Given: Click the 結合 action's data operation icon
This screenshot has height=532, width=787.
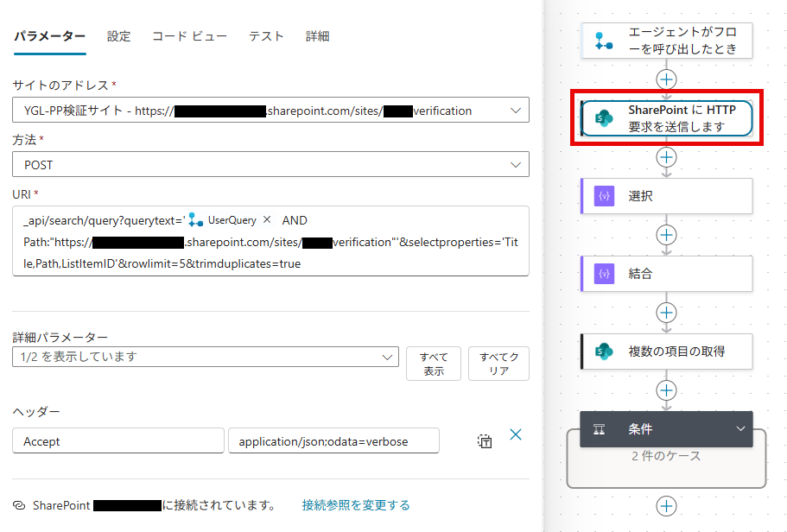Looking at the screenshot, I should (604, 274).
